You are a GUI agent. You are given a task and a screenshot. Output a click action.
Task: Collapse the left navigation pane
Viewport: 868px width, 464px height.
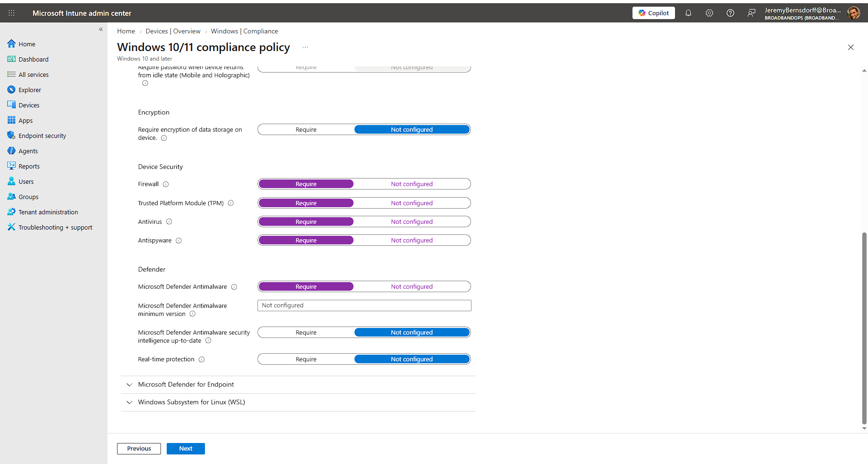tap(101, 29)
